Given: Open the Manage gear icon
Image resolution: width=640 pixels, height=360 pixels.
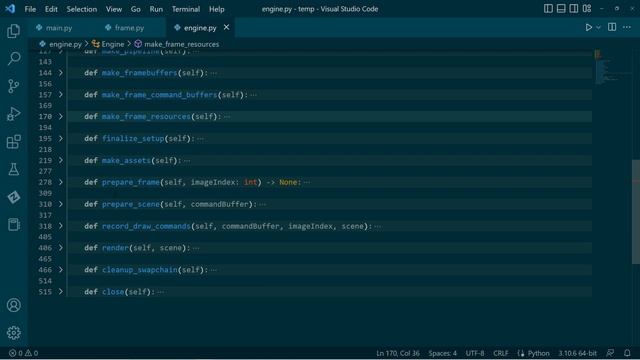Looking at the screenshot, I should pos(13,333).
